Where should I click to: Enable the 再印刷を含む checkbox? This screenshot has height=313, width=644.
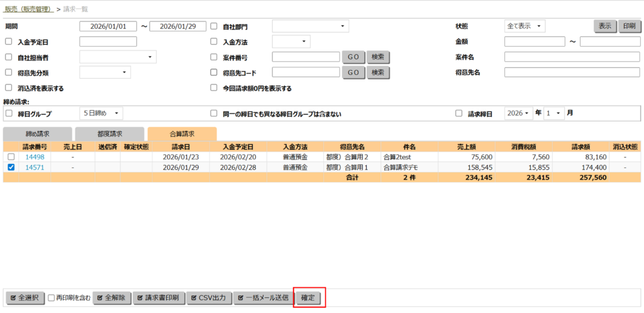[52, 298]
